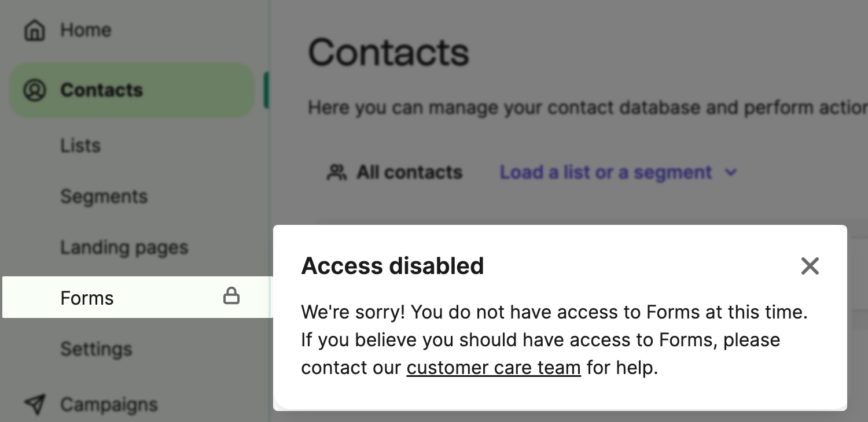Click the Contacts profile icon
This screenshot has height=422, width=868.
coord(35,90)
